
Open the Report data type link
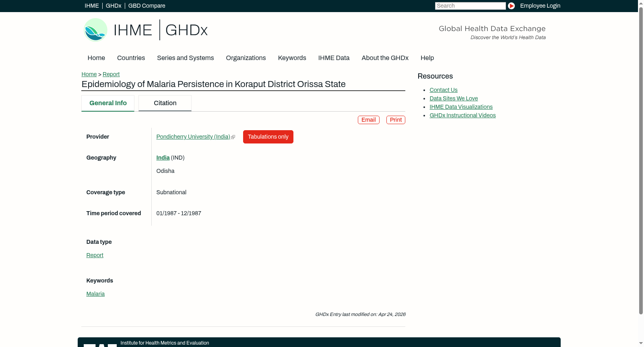[x=95, y=256]
